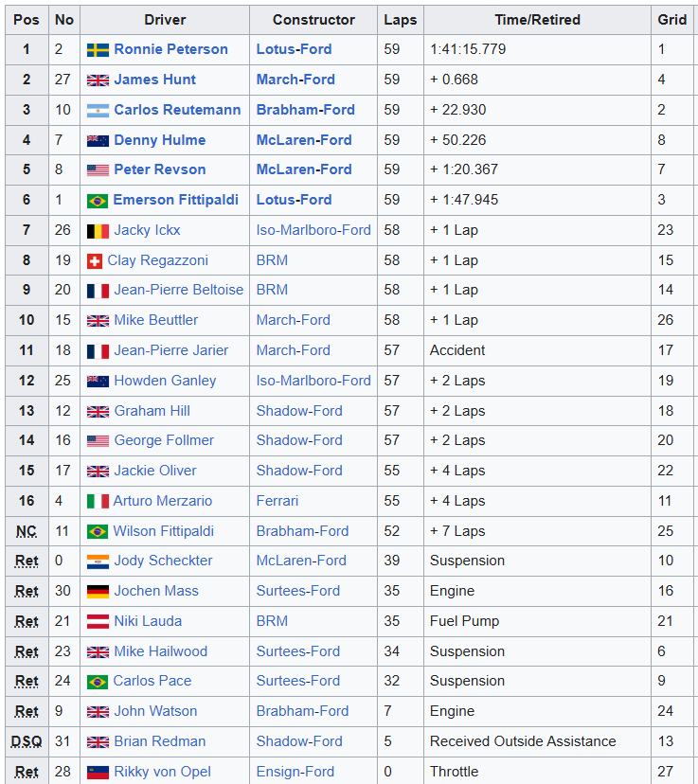The width and height of the screenshot is (698, 784).
Task: Follow the Ferrari constructor link
Action: [277, 501]
